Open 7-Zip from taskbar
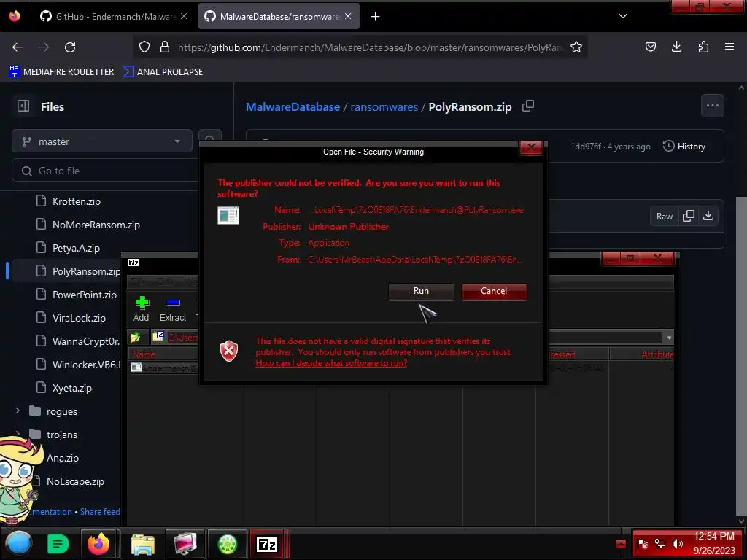747x560 pixels. tap(267, 543)
